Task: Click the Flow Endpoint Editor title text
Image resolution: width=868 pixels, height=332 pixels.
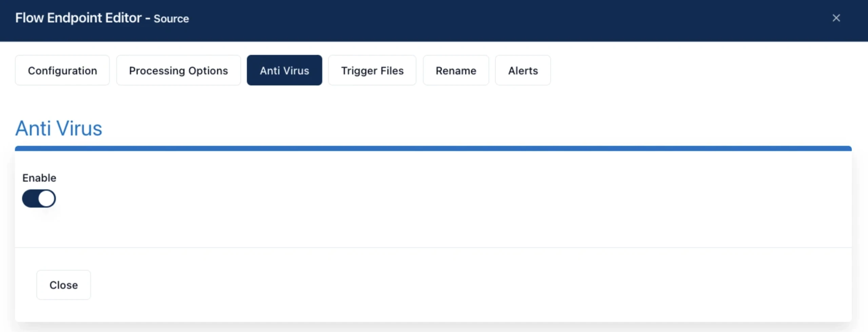Action: point(102,18)
